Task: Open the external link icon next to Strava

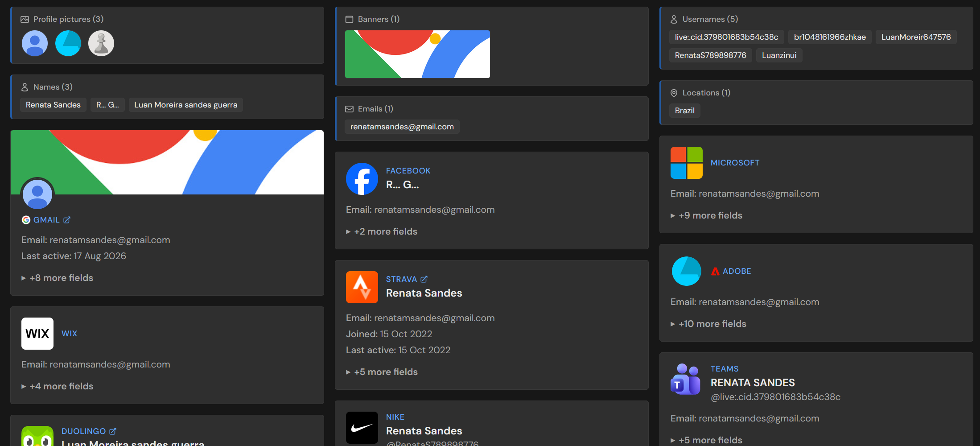Action: pos(424,279)
